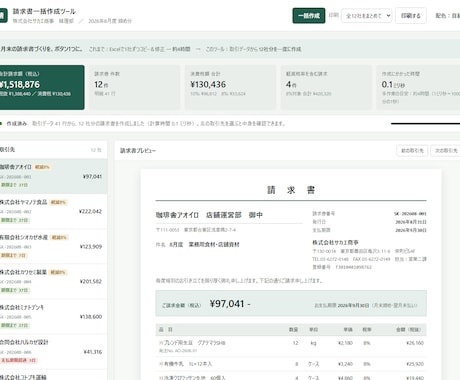460x380 pixels.
Task: Select the 株式会社カワセミ製菓 client row
Action: point(53,281)
